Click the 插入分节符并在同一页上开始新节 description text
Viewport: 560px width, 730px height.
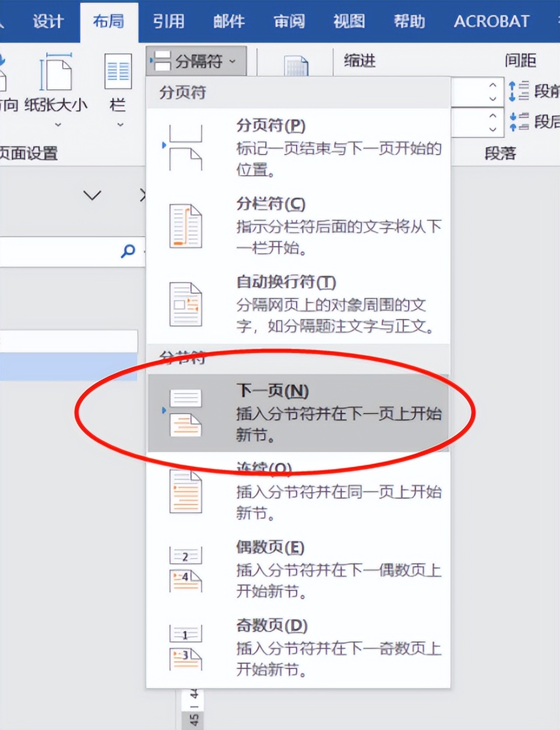coord(339,502)
